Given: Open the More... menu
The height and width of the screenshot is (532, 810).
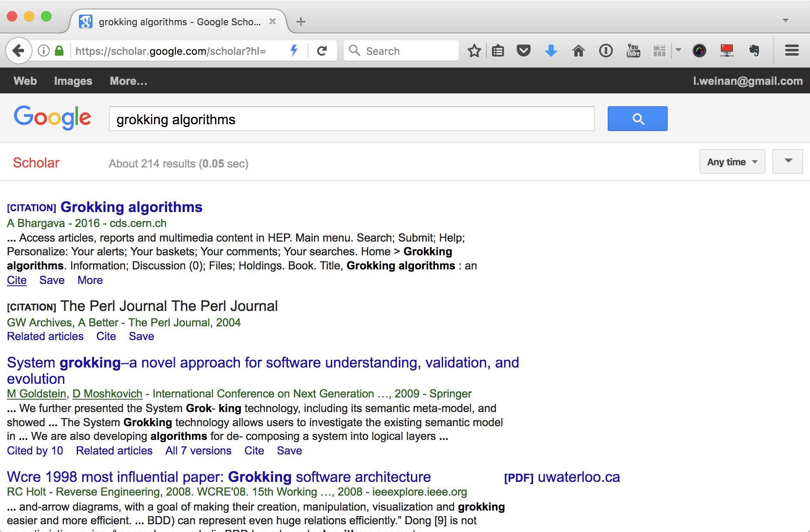Looking at the screenshot, I should click(129, 81).
